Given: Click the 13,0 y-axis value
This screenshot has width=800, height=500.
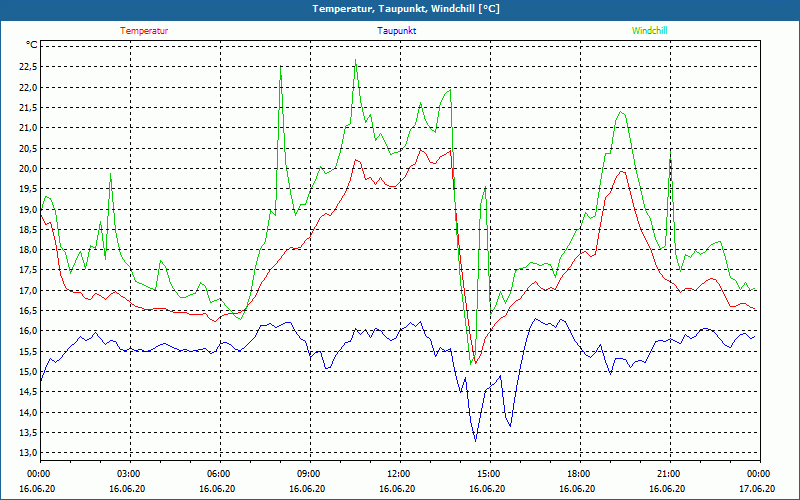Looking at the screenshot, I should pos(29,453).
